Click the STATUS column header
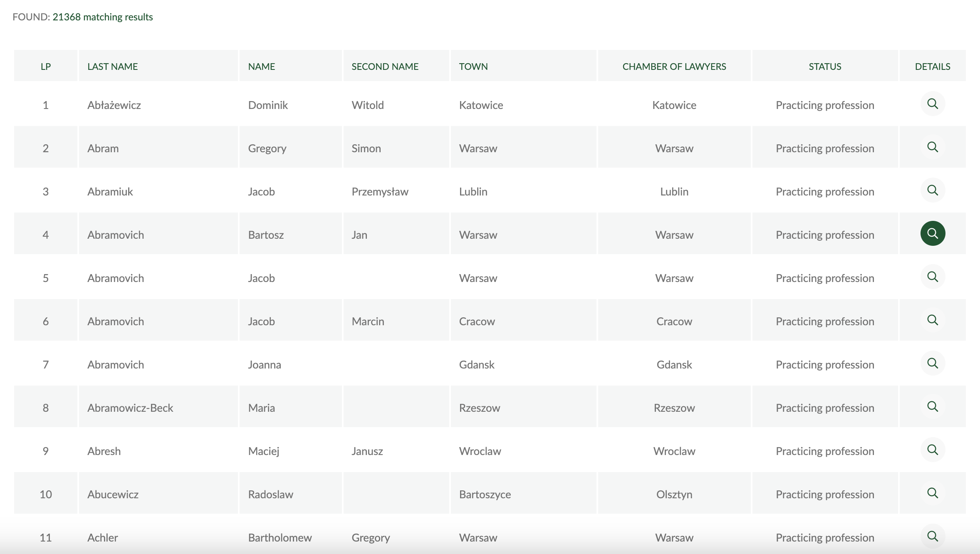The width and height of the screenshot is (980, 554). [825, 67]
